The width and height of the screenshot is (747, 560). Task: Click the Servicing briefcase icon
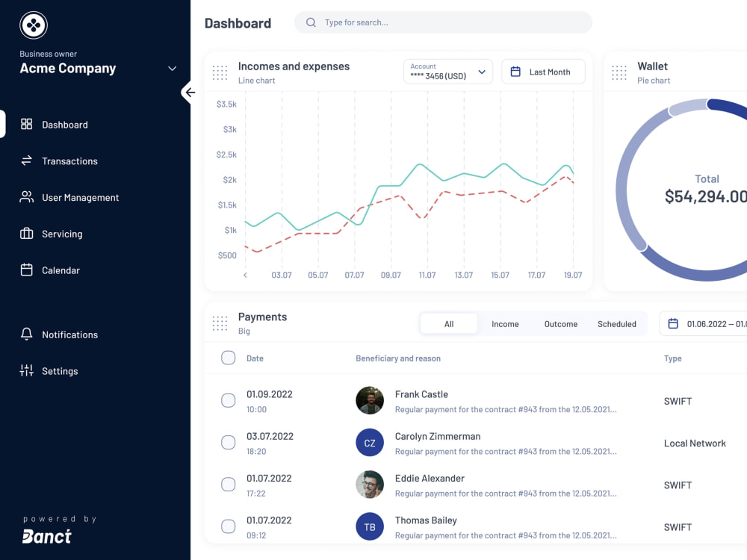(x=27, y=233)
